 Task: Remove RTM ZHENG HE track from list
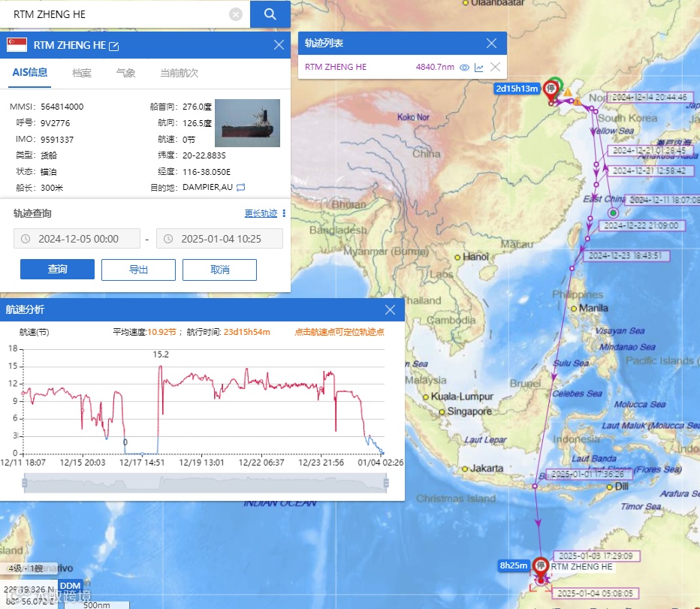[x=495, y=67]
